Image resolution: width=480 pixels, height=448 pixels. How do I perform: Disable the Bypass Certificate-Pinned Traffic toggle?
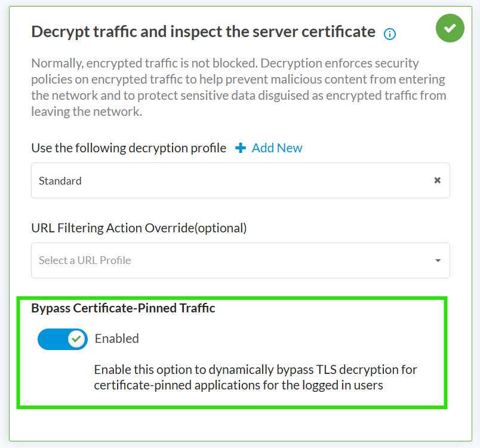coord(62,339)
